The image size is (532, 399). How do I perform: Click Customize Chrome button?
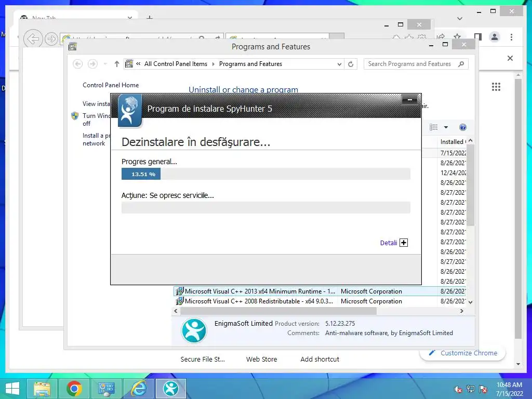tap(463, 353)
